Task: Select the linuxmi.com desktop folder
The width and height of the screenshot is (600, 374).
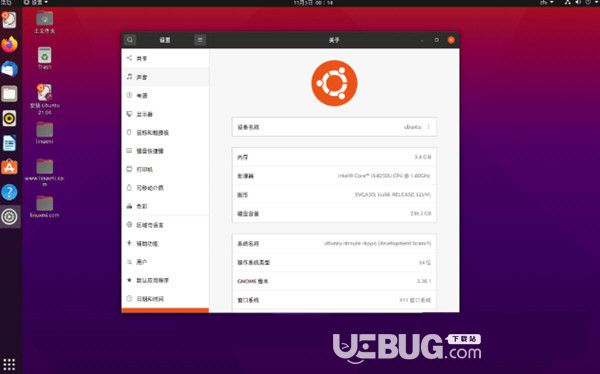Action: point(45,207)
